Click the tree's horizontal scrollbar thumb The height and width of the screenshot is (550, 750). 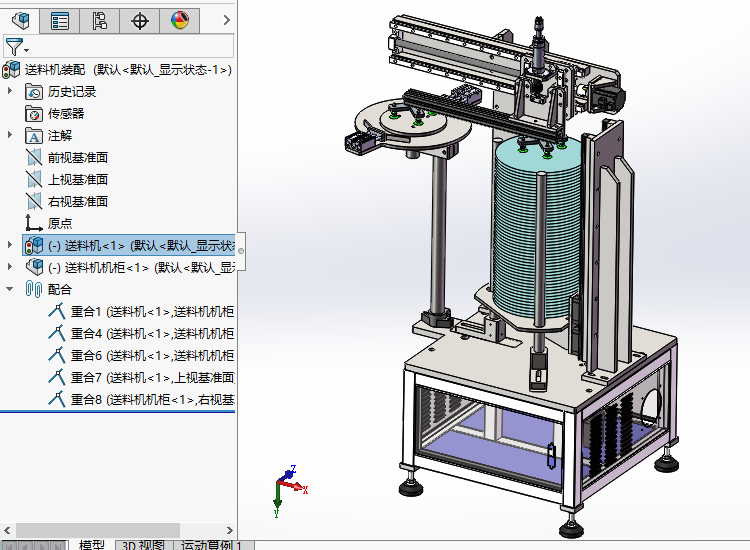pyautogui.click(x=98, y=530)
